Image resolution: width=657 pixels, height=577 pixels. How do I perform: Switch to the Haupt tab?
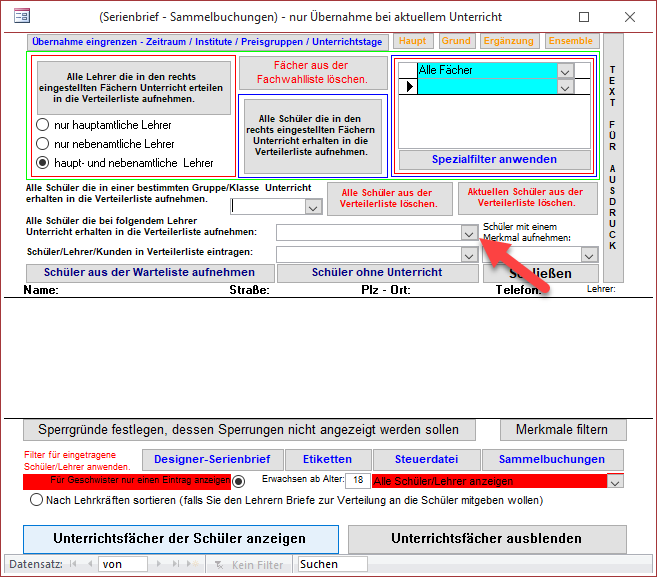[x=411, y=41]
